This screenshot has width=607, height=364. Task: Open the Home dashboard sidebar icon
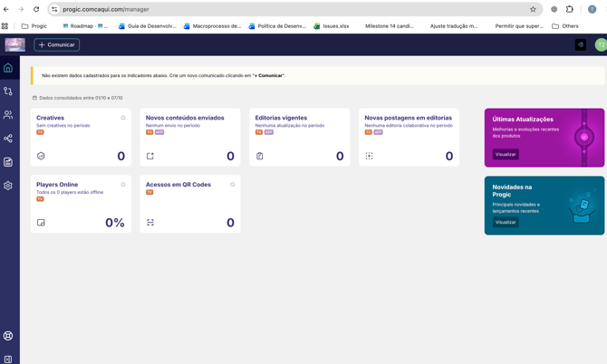(x=8, y=68)
